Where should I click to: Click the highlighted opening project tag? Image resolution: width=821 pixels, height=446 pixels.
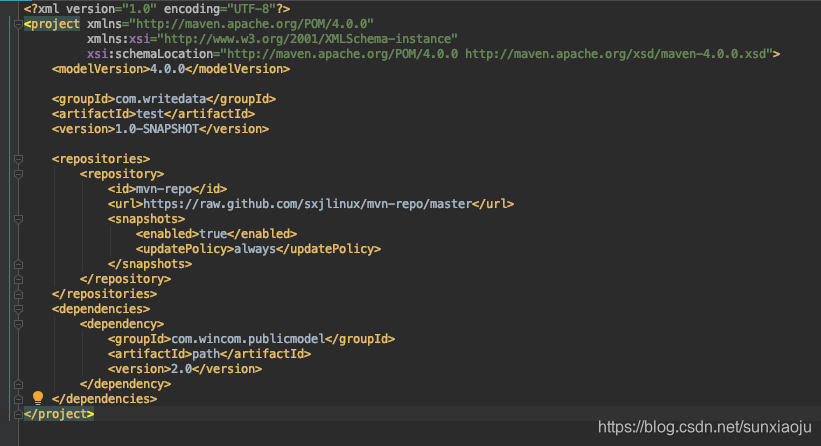[x=52, y=24]
